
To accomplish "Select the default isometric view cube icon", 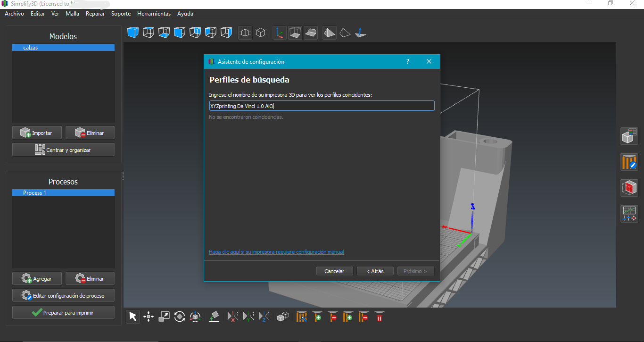I will (x=133, y=33).
